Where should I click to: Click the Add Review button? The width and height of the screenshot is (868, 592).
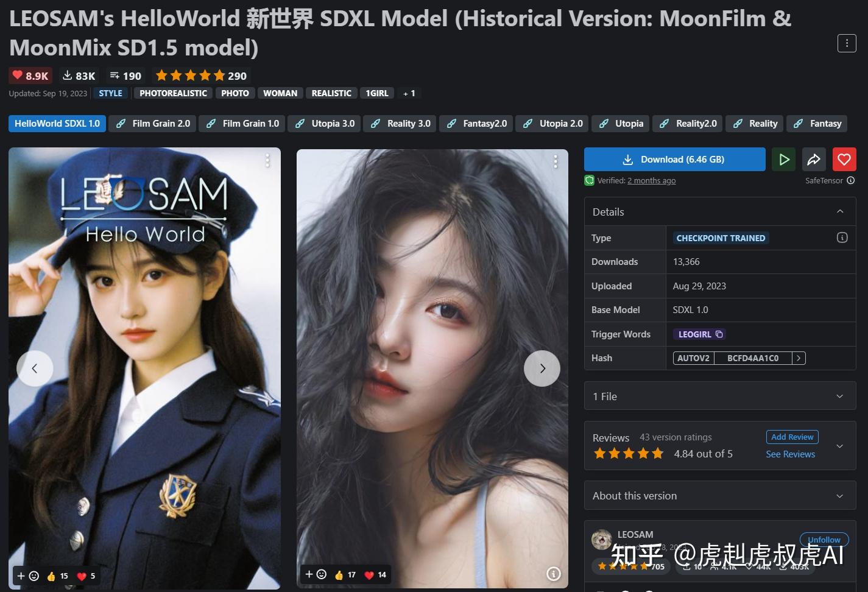(x=792, y=437)
